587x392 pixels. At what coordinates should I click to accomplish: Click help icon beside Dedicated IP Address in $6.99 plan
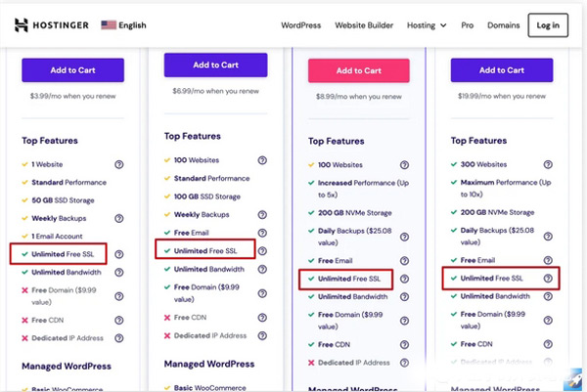click(x=262, y=336)
